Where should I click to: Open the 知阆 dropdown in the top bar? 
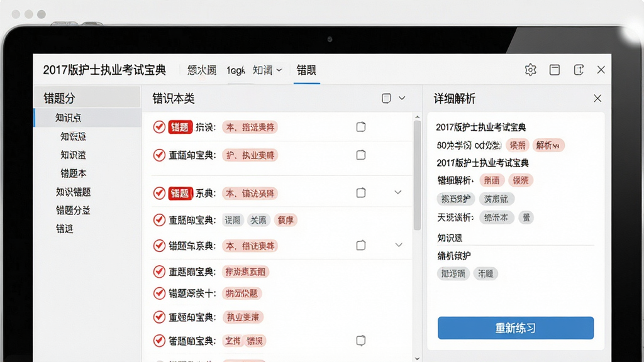tap(267, 70)
